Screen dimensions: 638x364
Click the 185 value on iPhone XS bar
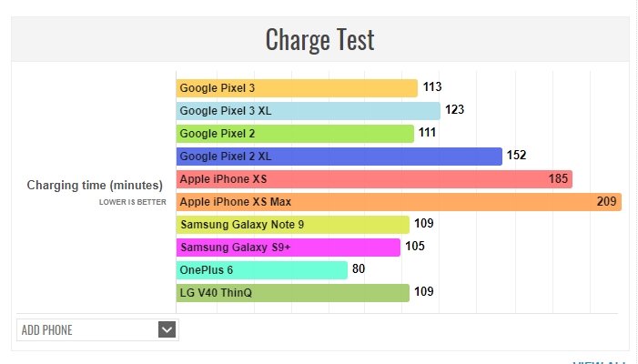pyautogui.click(x=559, y=179)
